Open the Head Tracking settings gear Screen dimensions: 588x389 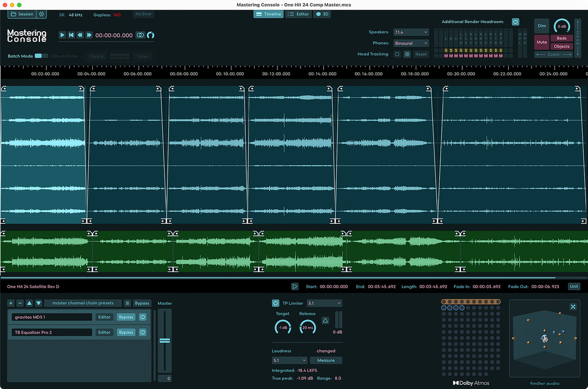[407, 54]
